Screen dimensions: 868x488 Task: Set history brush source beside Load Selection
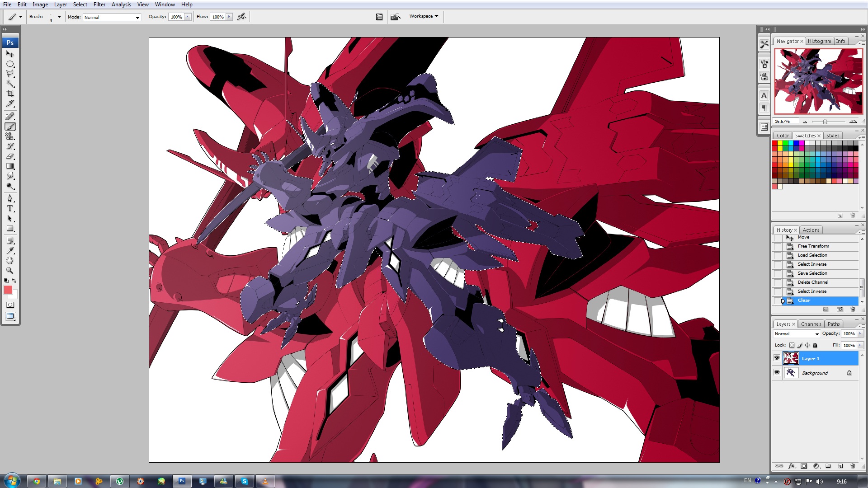tap(778, 255)
